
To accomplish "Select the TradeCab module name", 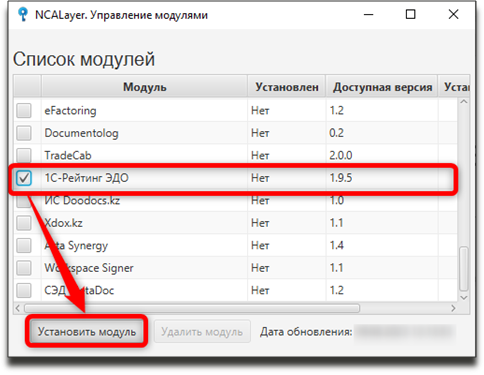I will [x=68, y=155].
